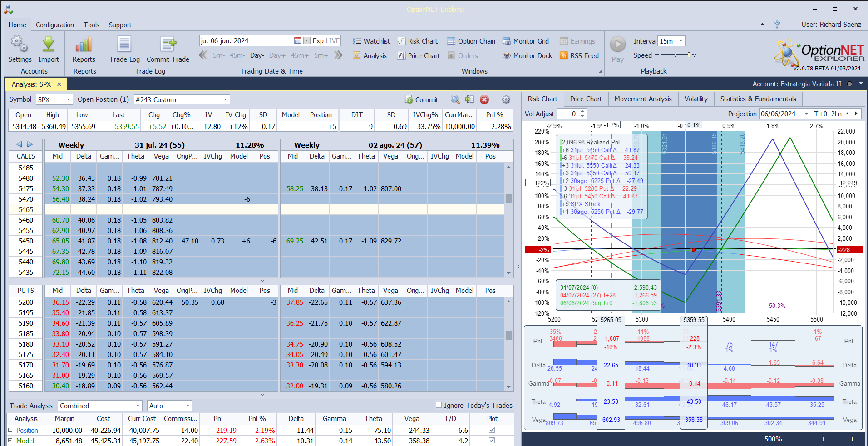Screen dimensions: 868x446
Task: Click the Commit Trade icon
Action: 168,45
